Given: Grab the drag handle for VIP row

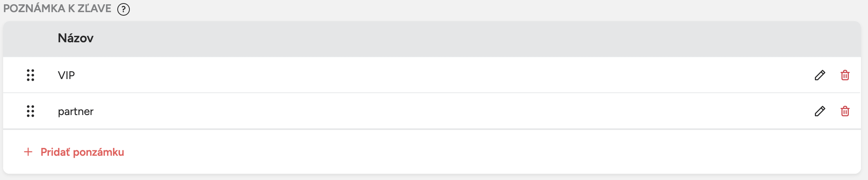Looking at the screenshot, I should point(30,75).
